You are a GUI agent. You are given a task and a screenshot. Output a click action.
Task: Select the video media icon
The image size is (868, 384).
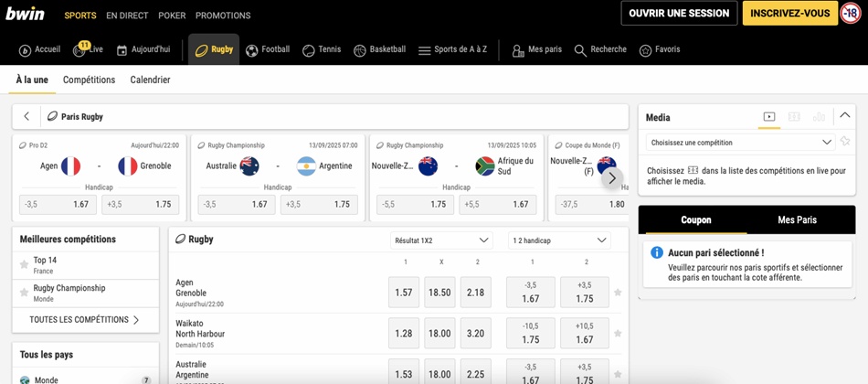(769, 117)
